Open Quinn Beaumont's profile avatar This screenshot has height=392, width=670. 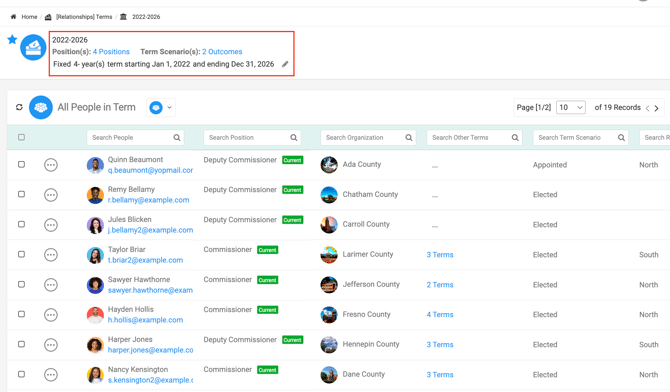pyautogui.click(x=95, y=165)
